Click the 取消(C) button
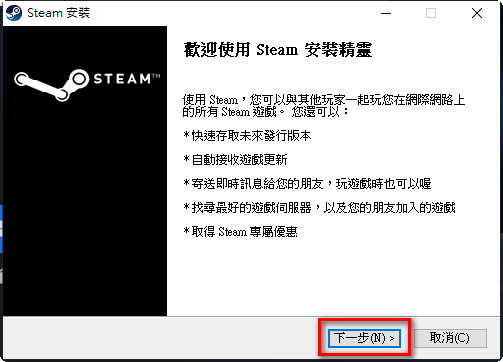 pos(450,338)
